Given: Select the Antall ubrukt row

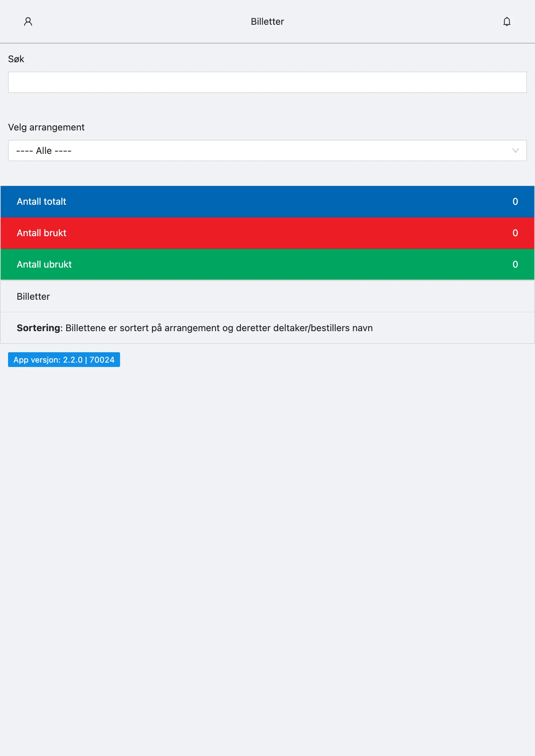Looking at the screenshot, I should pos(267,264).
